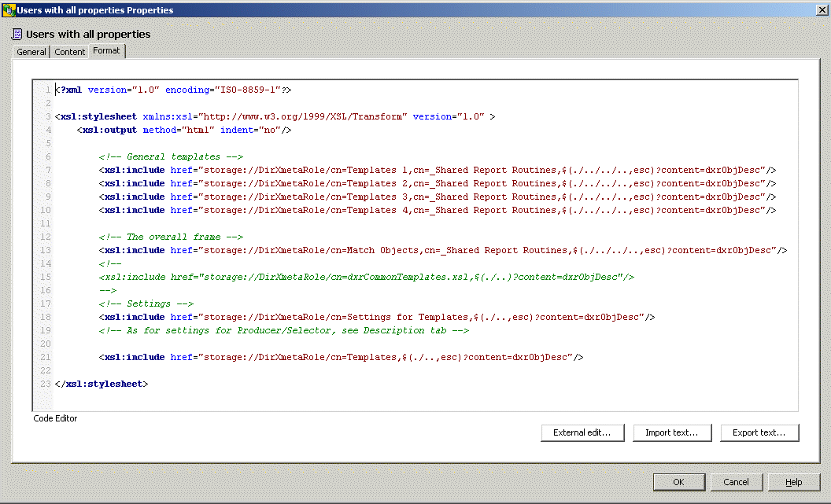This screenshot has height=504, width=831.
Task: Click line number 7 in the editor
Action: pyautogui.click(x=46, y=170)
